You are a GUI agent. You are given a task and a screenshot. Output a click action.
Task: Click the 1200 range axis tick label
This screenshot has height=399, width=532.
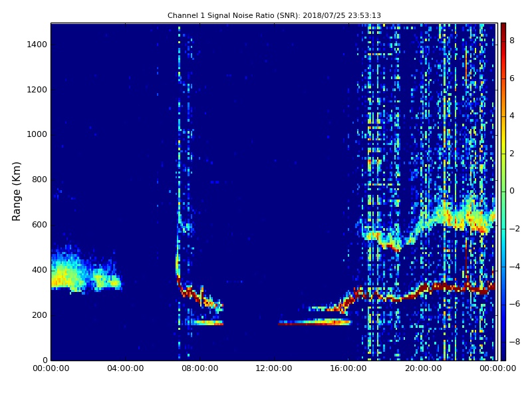pyautogui.click(x=37, y=90)
